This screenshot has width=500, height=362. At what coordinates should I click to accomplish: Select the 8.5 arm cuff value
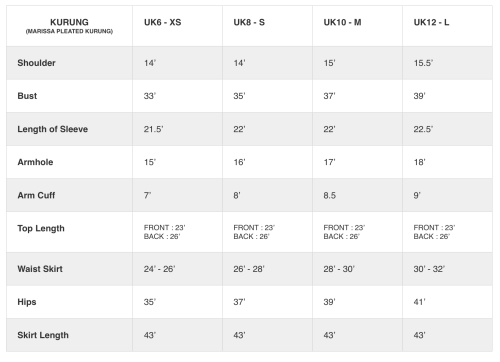tap(329, 195)
